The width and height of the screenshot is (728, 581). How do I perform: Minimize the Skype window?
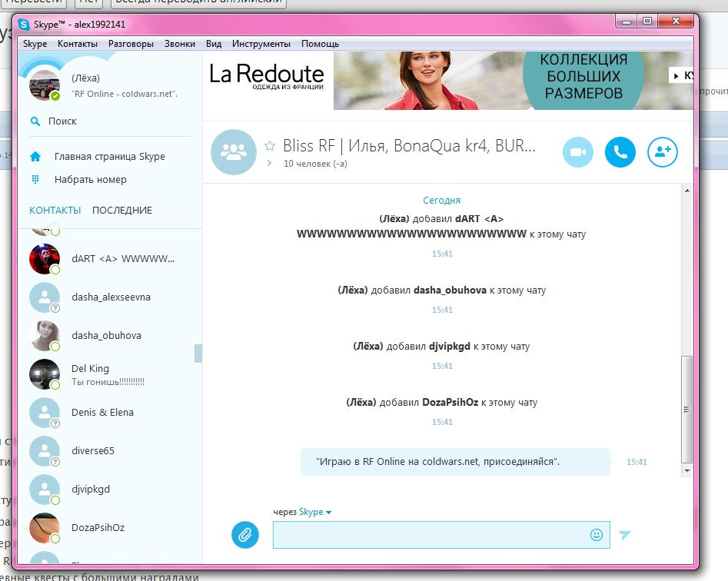click(x=627, y=21)
